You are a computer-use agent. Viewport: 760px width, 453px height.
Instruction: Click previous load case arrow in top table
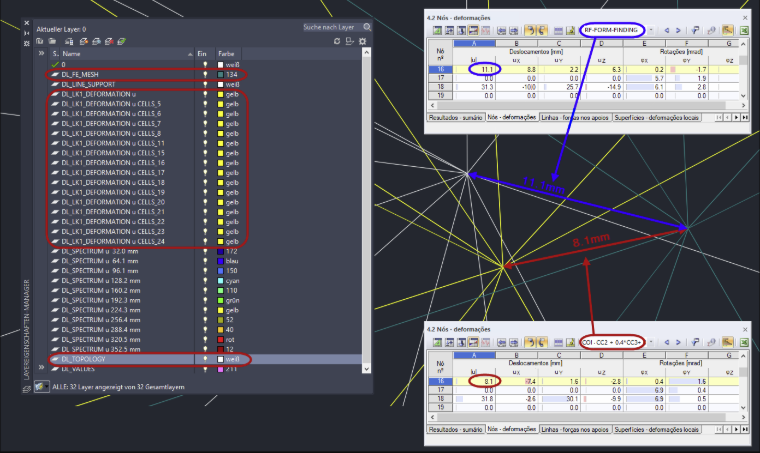(x=666, y=31)
